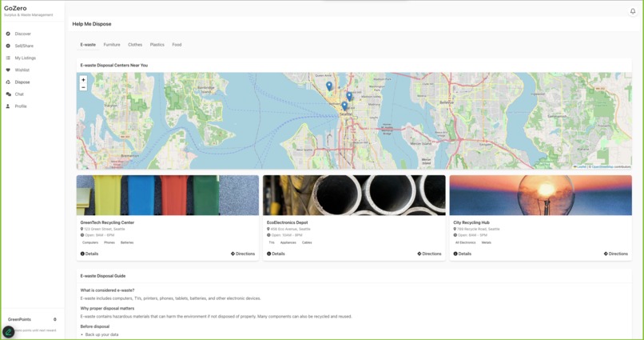This screenshot has height=340, width=644.
Task: Click the 456 Eco Avenue, Seattle address
Action: 290,229
